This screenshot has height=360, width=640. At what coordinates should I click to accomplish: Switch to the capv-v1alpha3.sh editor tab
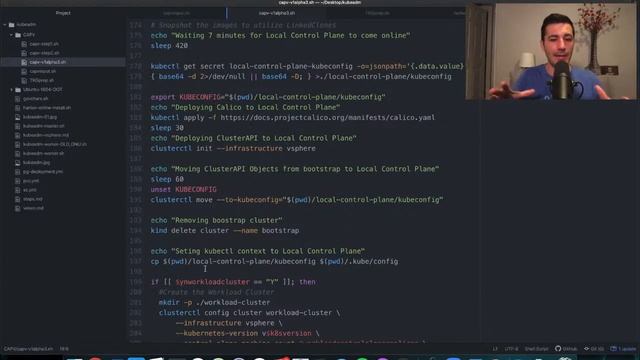(277, 13)
